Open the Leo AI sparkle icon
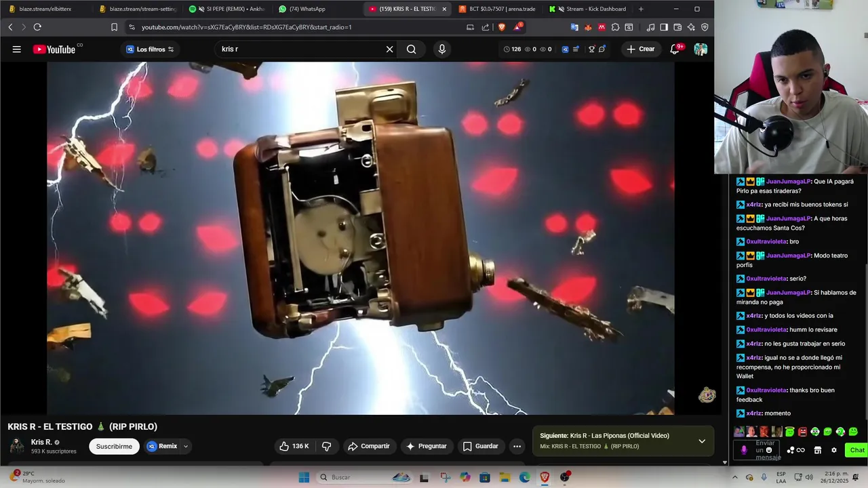The image size is (868, 488). tap(691, 27)
